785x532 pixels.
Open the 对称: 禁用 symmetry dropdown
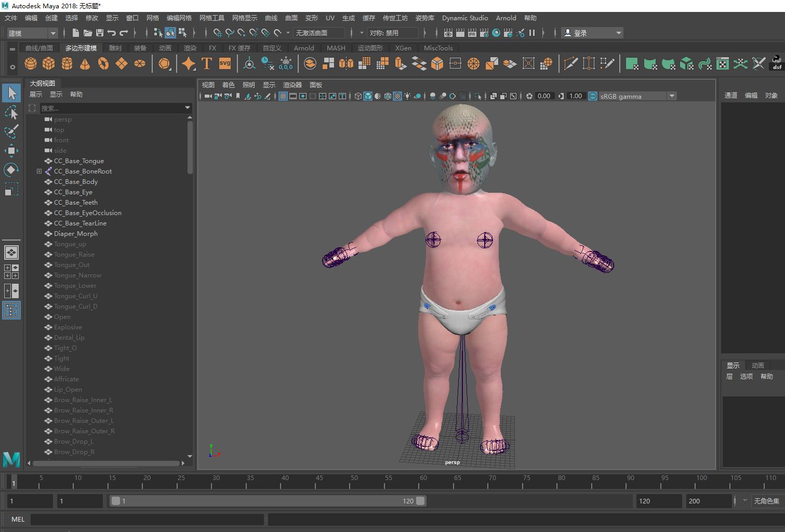[x=392, y=33]
